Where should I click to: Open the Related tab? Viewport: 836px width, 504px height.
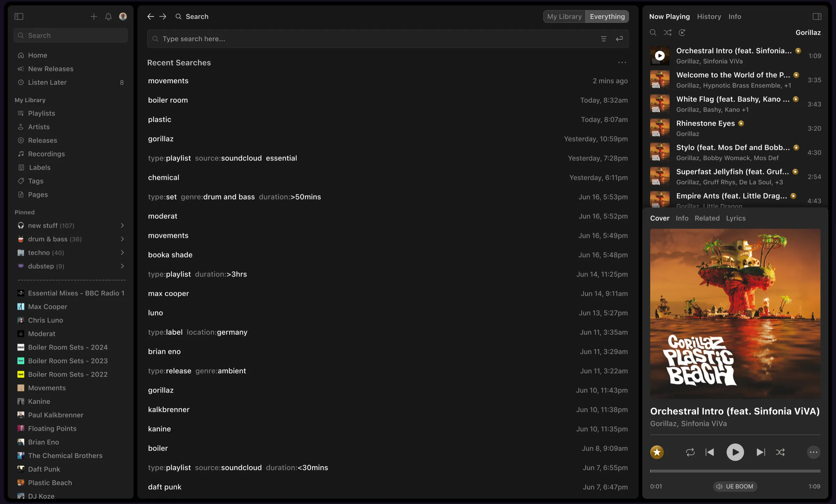tap(707, 218)
